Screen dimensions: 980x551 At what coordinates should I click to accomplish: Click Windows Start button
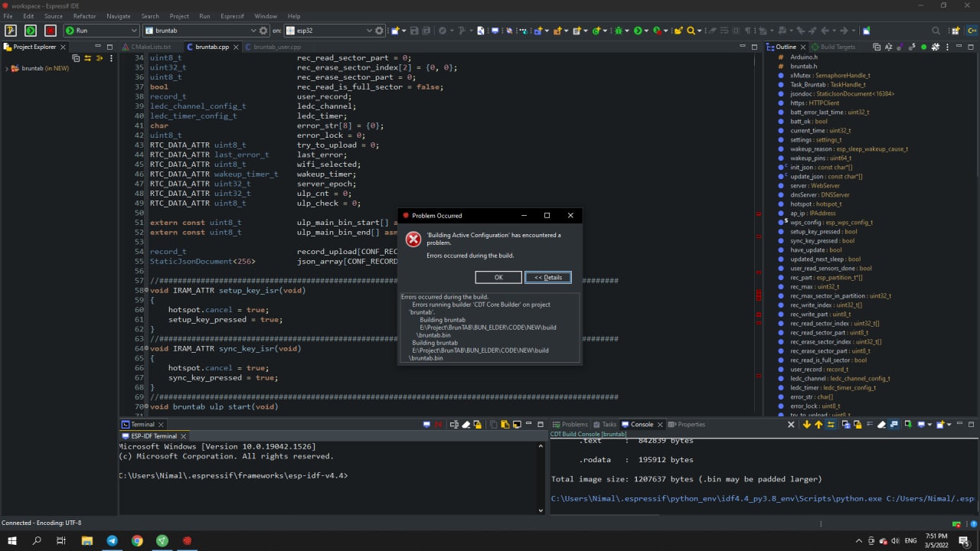tap(12, 540)
